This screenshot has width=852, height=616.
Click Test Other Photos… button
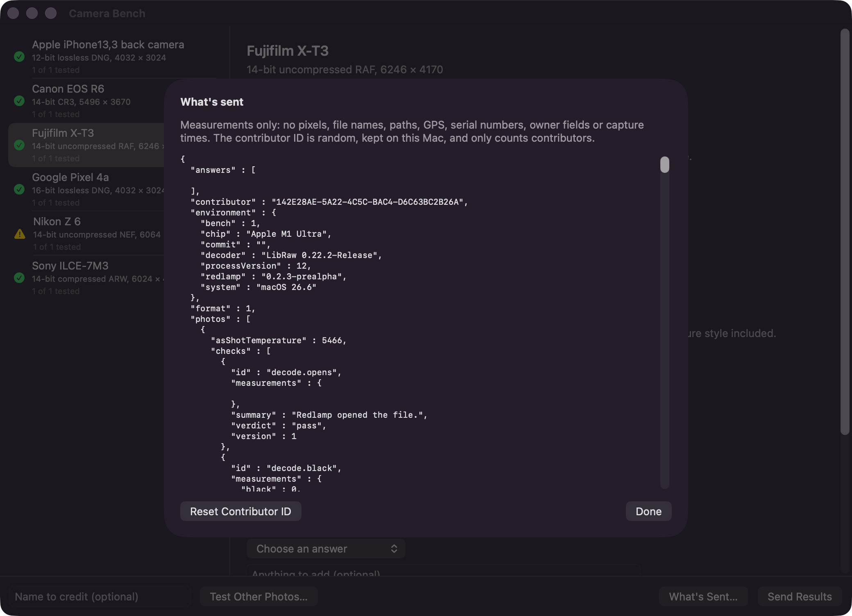point(258,596)
